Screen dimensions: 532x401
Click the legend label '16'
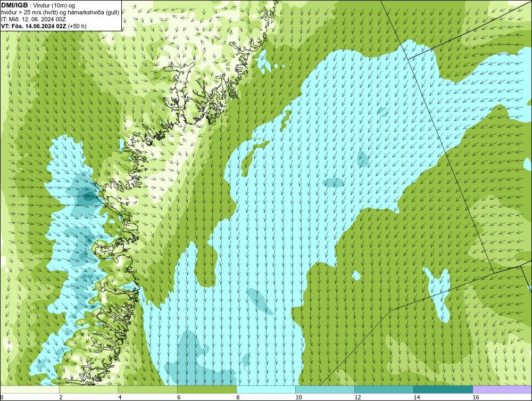(x=476, y=397)
